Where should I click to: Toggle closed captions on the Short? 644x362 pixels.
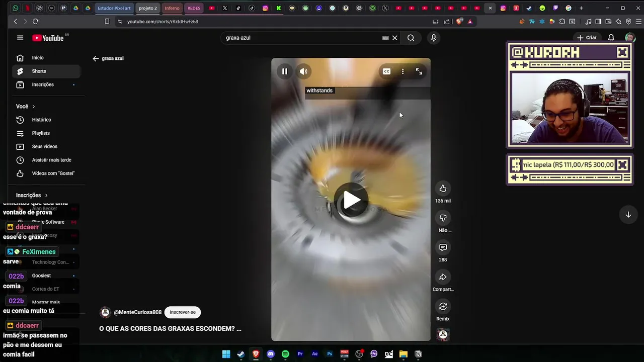(x=386, y=71)
